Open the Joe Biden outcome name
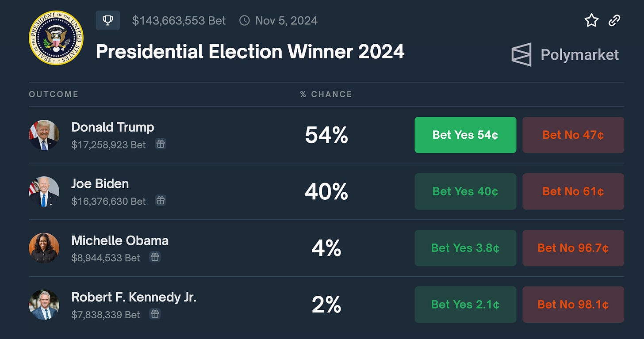 pyautogui.click(x=100, y=184)
